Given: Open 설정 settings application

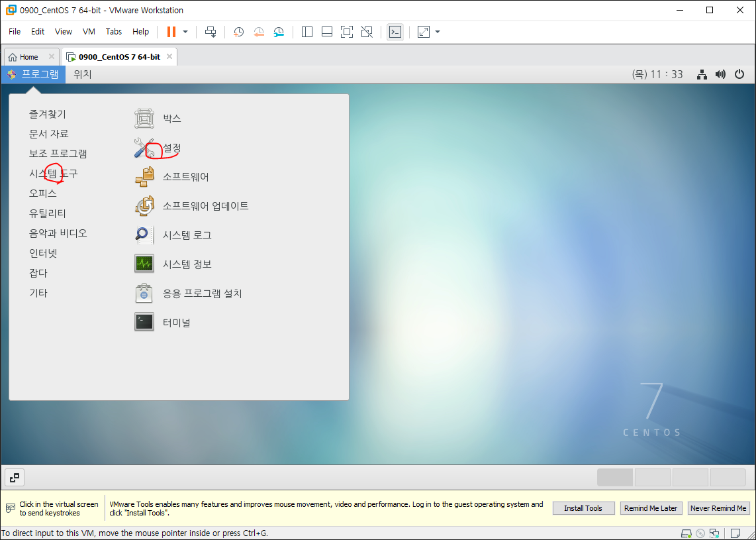Looking at the screenshot, I should (158, 148).
